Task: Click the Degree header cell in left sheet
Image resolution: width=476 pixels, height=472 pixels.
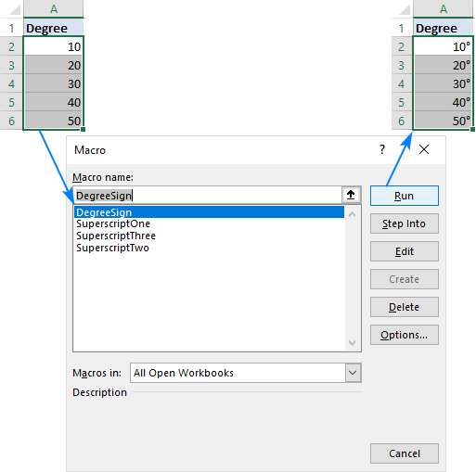Action: pyautogui.click(x=54, y=28)
